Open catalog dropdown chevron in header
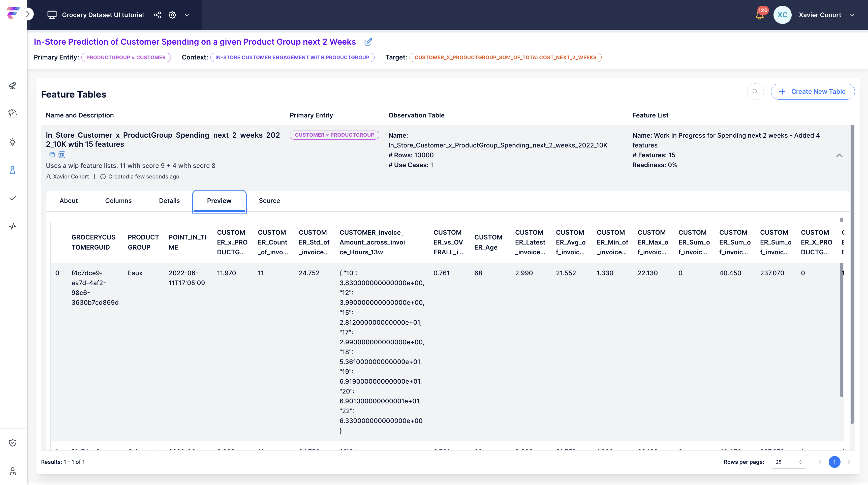 tap(187, 15)
